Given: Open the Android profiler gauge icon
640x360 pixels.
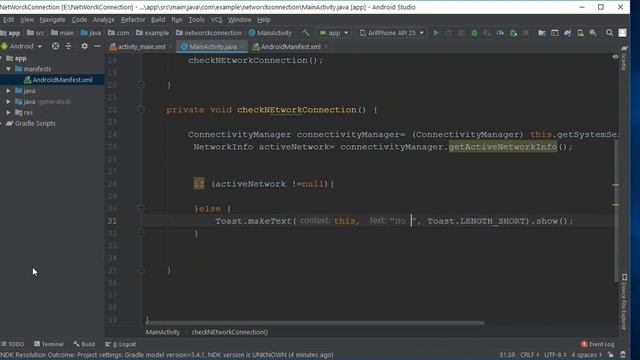Looking at the screenshot, I should click(500, 33).
